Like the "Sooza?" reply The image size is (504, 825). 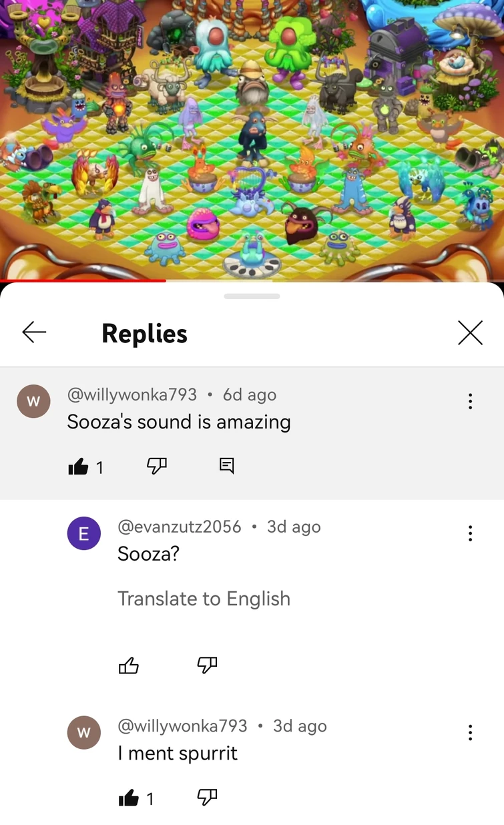tap(129, 665)
